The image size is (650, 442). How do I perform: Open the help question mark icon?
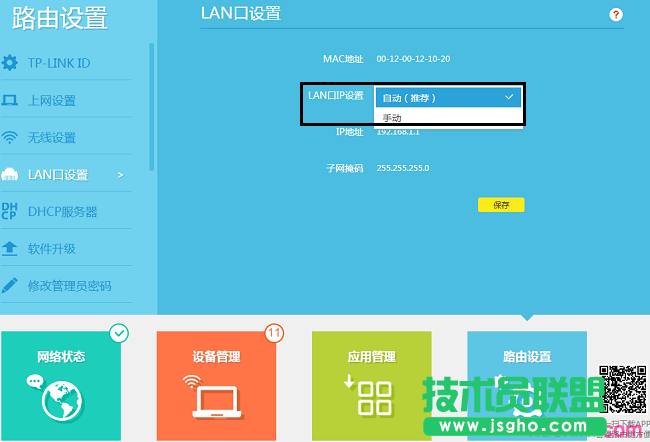pos(616,14)
